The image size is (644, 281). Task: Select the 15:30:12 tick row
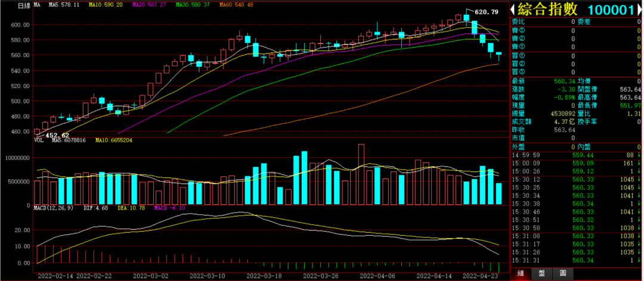click(576, 179)
